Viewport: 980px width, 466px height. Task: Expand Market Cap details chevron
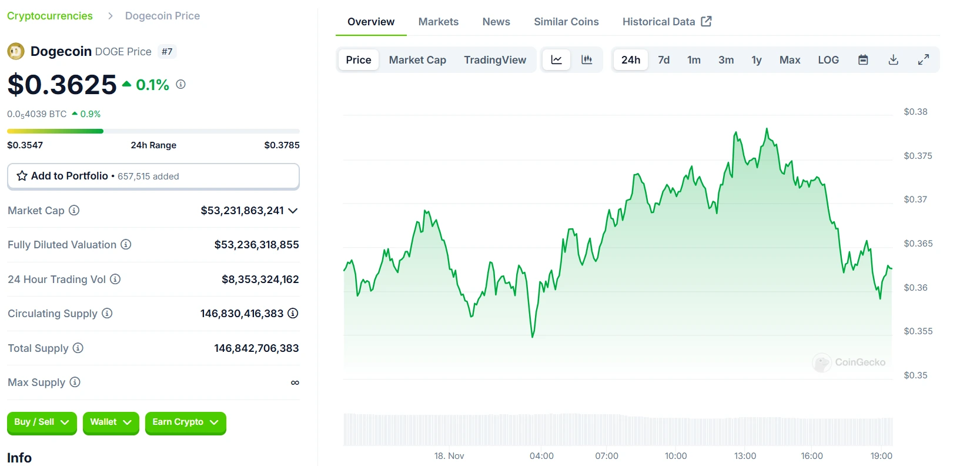point(293,210)
